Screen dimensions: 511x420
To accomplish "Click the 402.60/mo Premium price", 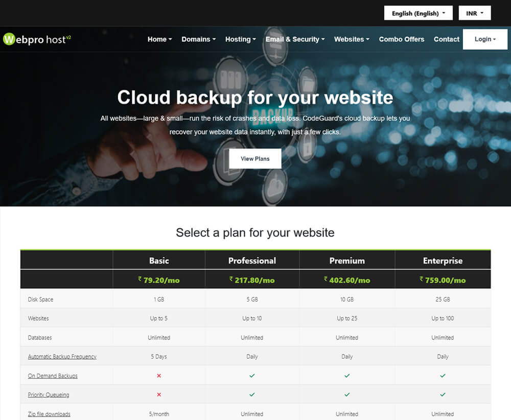I will [x=347, y=280].
